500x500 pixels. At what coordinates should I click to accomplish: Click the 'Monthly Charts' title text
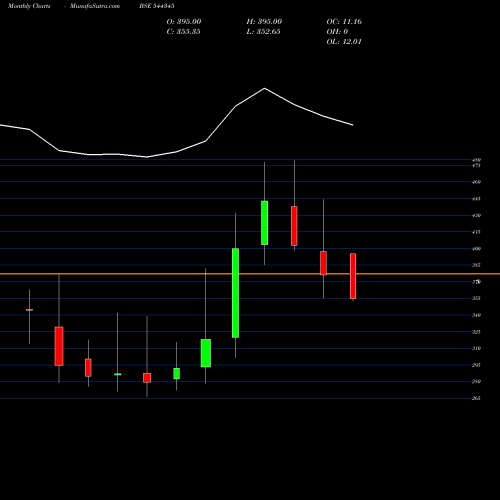pos(29,6)
